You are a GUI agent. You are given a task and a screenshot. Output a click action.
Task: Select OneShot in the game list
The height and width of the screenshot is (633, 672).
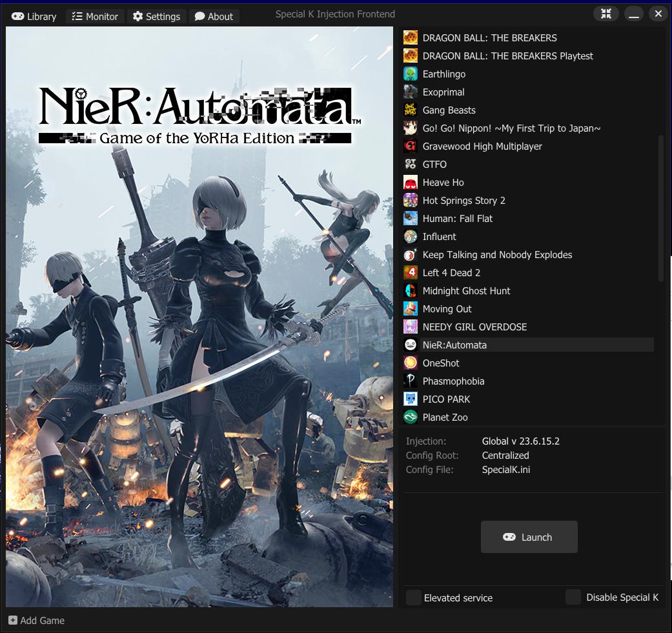pos(440,363)
